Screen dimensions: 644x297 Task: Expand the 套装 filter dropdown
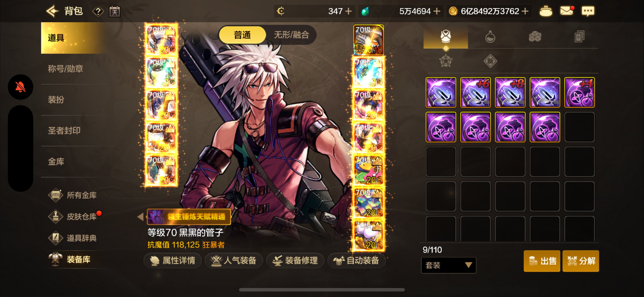[x=449, y=265]
